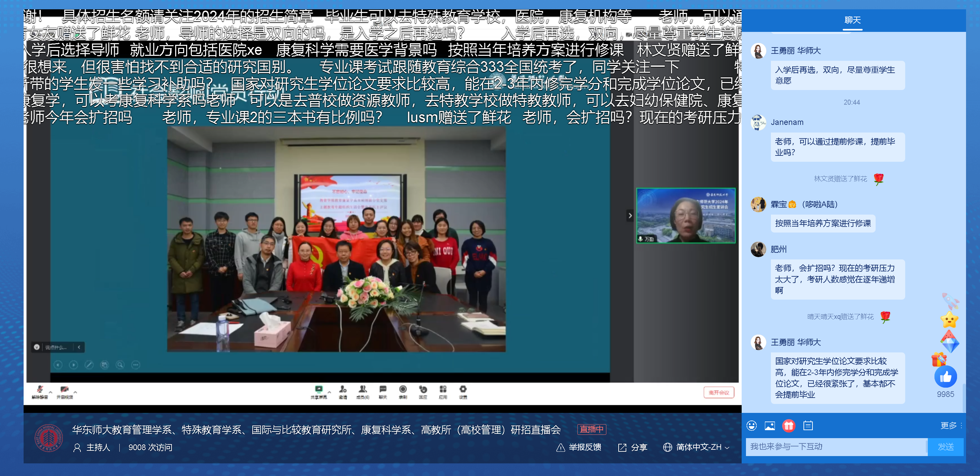Click the red 离开会议 leave button
Viewport: 980px width, 476px height.
(718, 393)
